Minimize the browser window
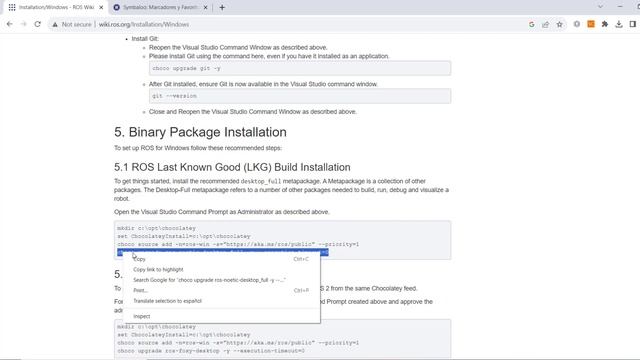Screen dimensions: 640x360 (x=620, y=7)
